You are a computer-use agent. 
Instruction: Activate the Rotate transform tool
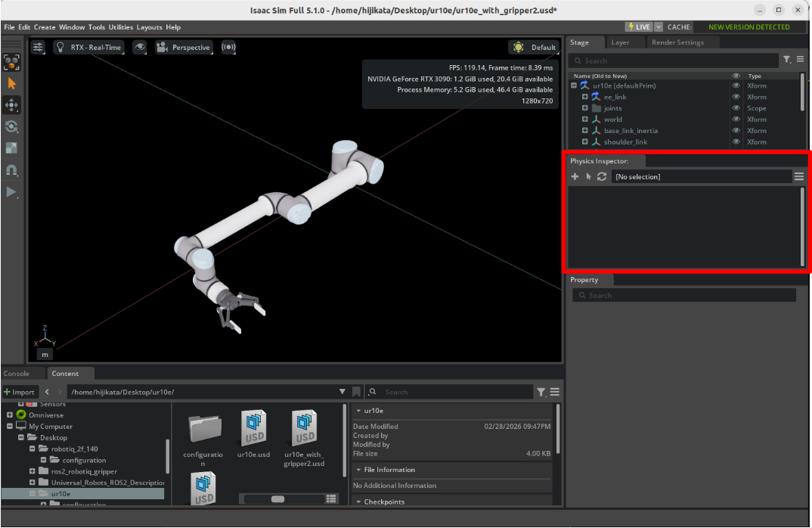point(11,126)
